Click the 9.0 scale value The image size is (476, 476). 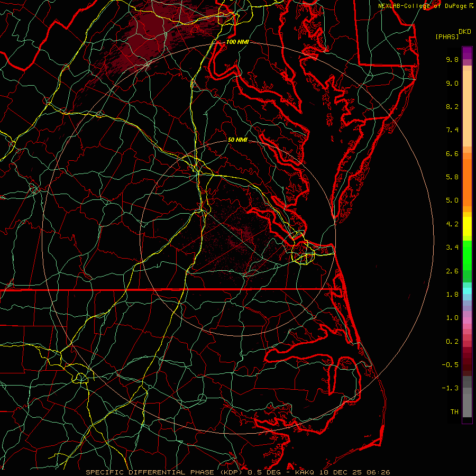452,84
